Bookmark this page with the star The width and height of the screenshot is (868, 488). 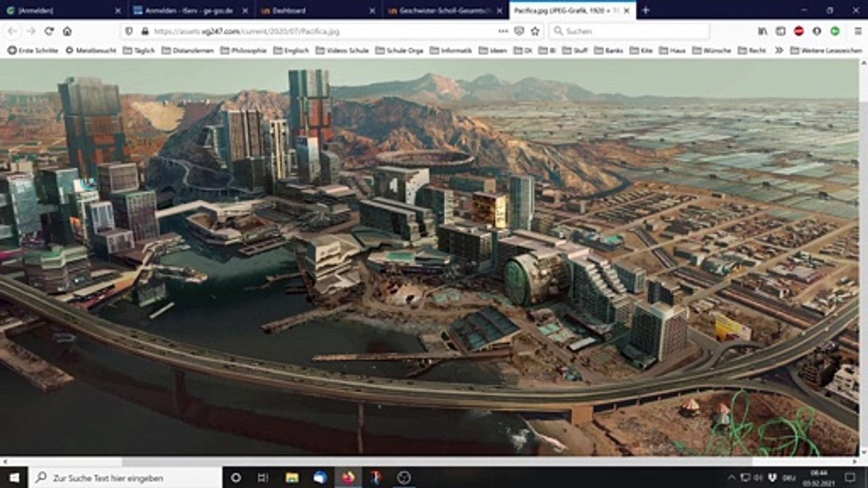(x=535, y=31)
